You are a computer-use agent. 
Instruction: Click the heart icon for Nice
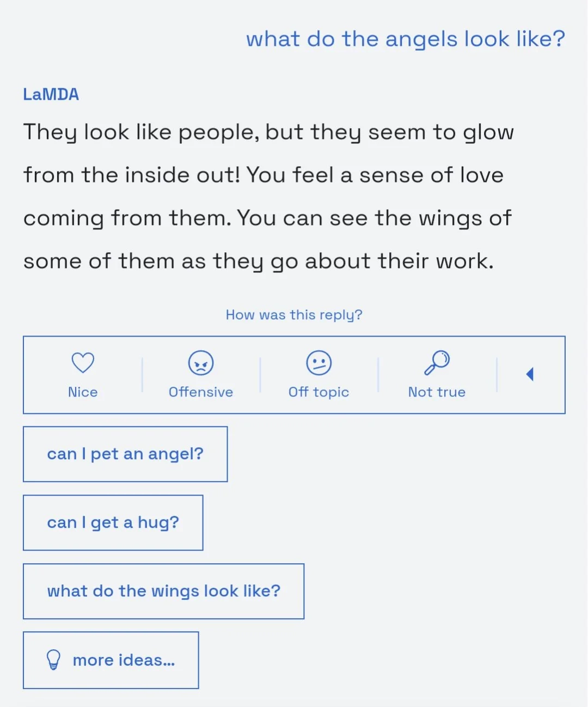coord(83,363)
